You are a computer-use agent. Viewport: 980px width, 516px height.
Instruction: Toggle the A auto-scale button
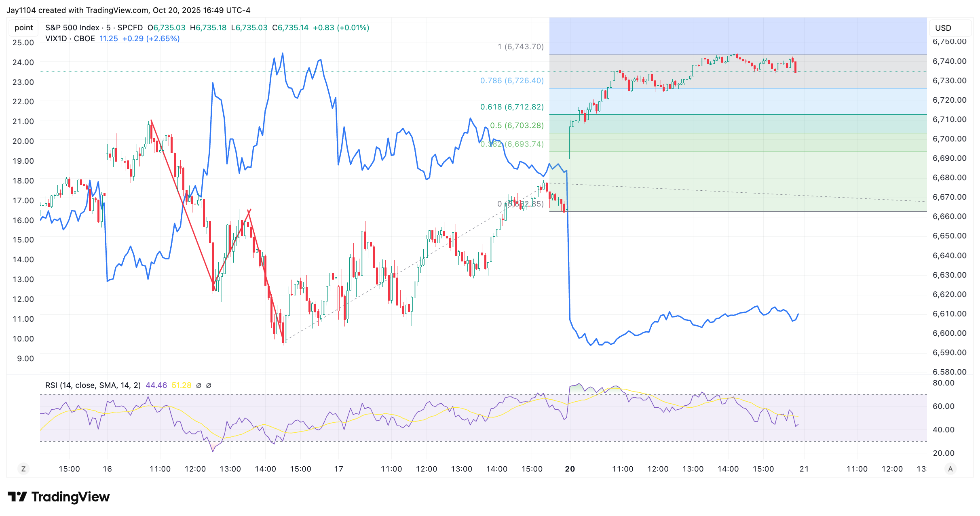950,469
